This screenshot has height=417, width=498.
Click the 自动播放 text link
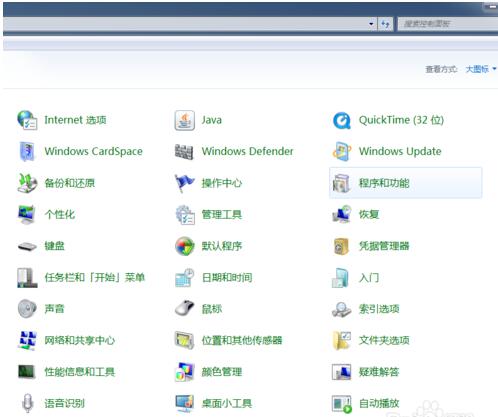point(379,403)
